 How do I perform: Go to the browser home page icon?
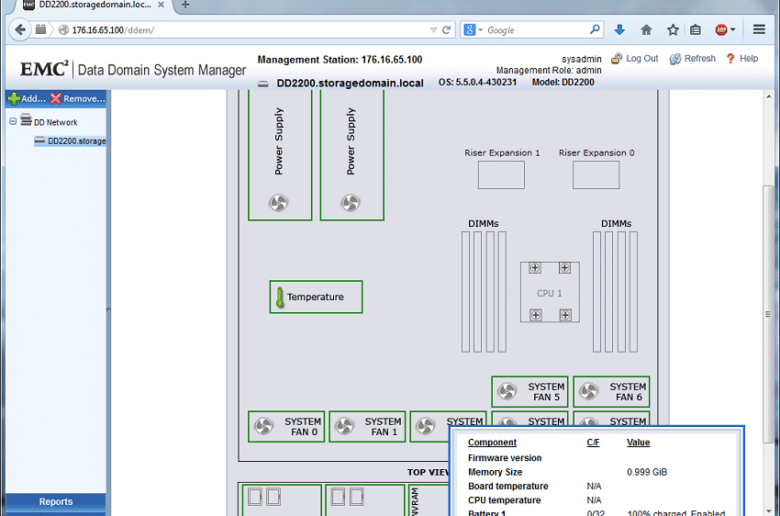point(646,30)
